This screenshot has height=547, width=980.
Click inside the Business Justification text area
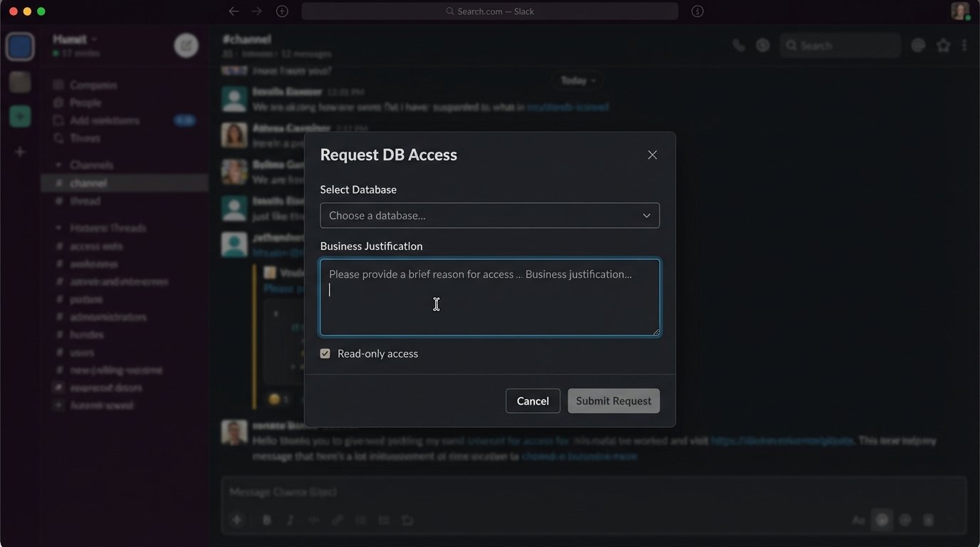pos(489,298)
